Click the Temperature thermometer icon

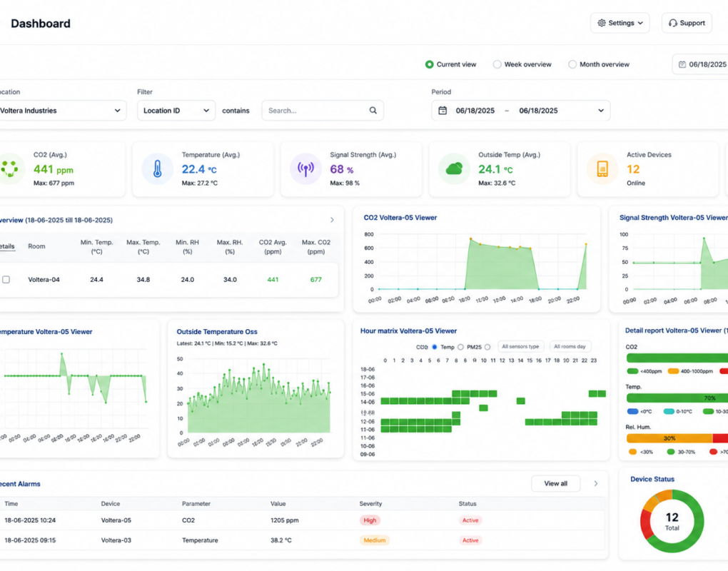[158, 168]
